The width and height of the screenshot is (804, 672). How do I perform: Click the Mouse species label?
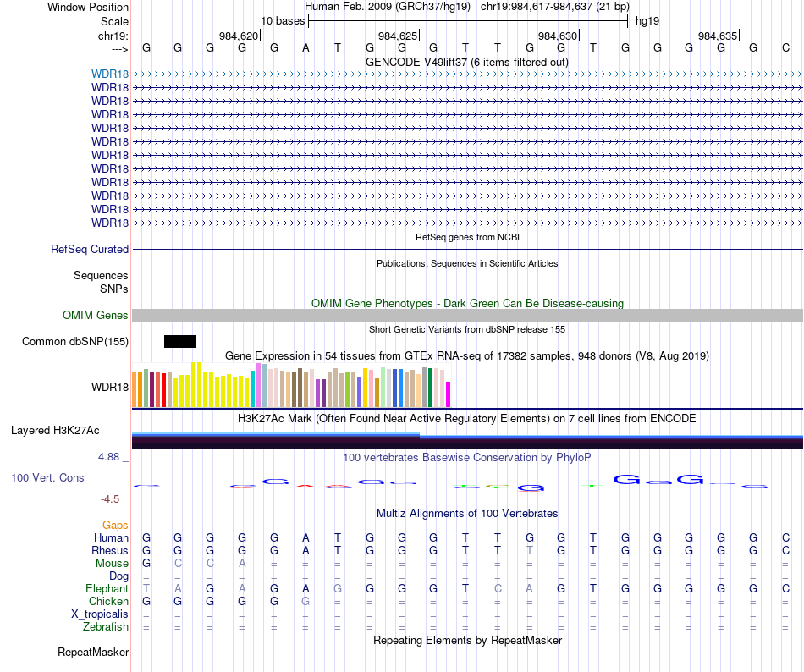click(x=112, y=564)
